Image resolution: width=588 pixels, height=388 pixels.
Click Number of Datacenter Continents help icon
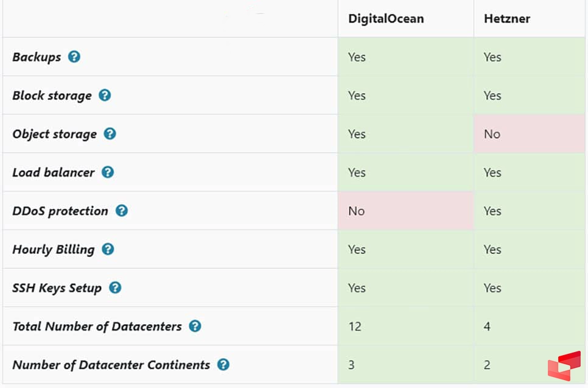click(x=223, y=365)
